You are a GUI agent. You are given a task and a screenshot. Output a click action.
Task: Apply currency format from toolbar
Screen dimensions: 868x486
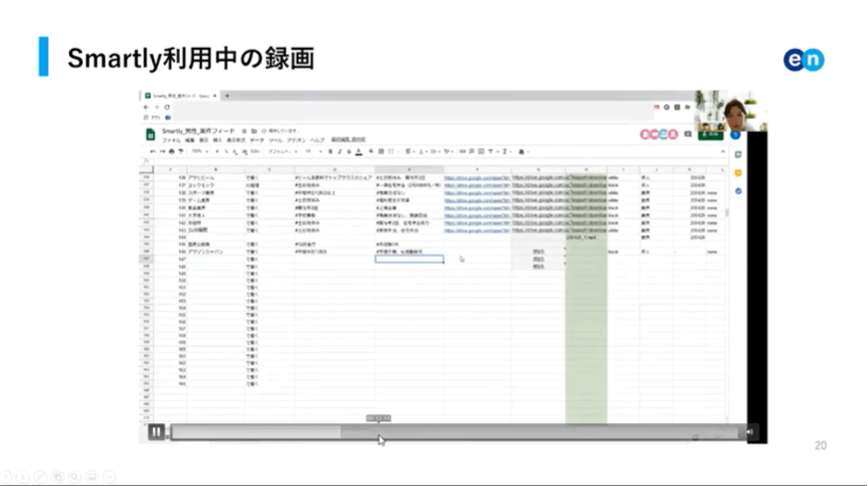tap(217, 151)
